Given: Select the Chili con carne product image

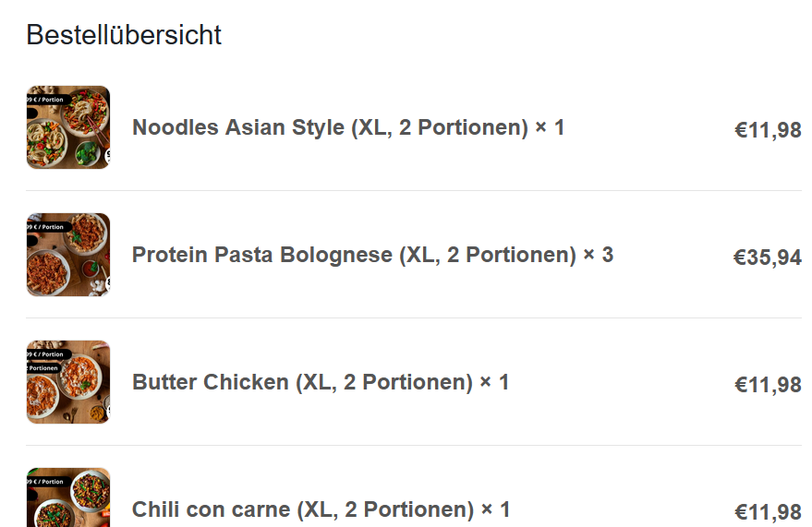Looking at the screenshot, I should [x=67, y=497].
